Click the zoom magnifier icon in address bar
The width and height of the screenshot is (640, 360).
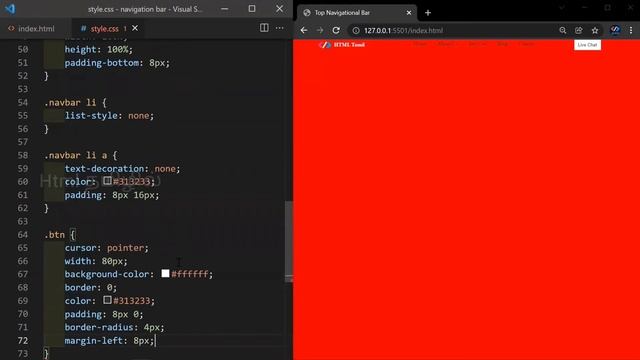[563, 30]
